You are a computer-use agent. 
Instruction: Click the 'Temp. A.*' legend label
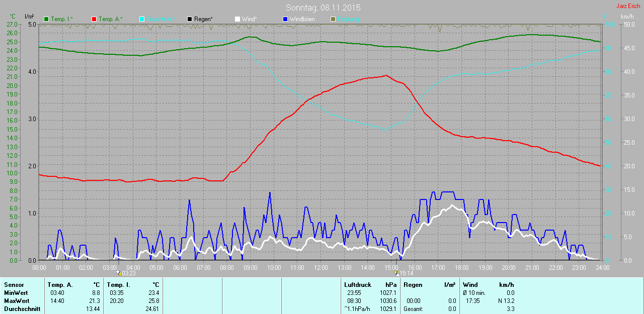click(110, 19)
